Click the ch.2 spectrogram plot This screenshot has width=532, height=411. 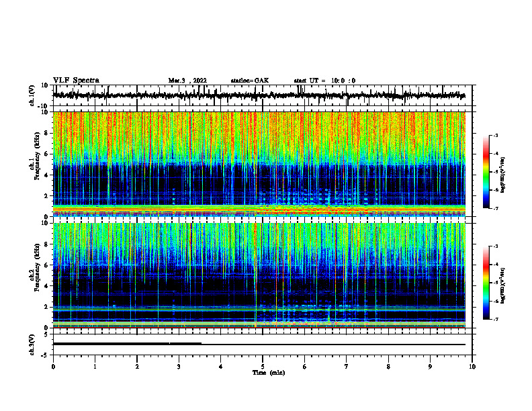[x=259, y=275]
